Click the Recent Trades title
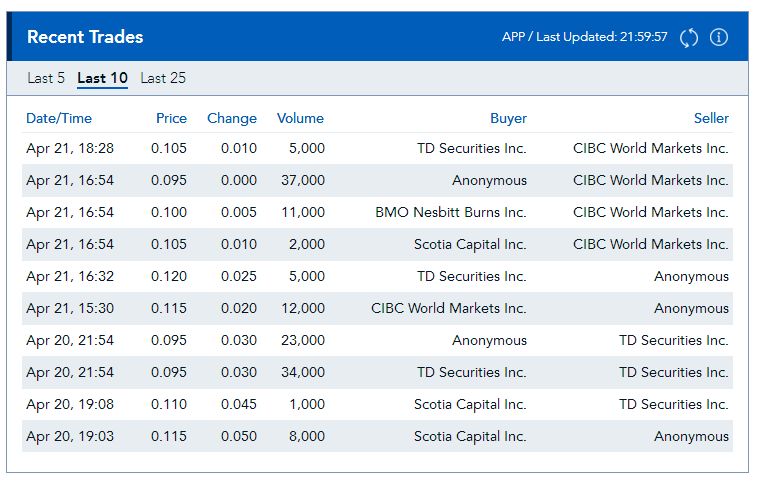 [85, 37]
